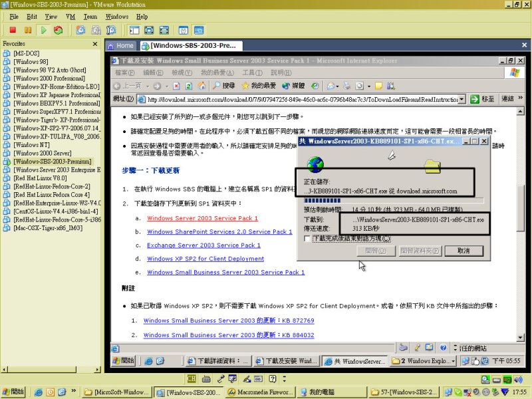
Task: Click the IE history toolbar icon
Action: coord(315,86)
